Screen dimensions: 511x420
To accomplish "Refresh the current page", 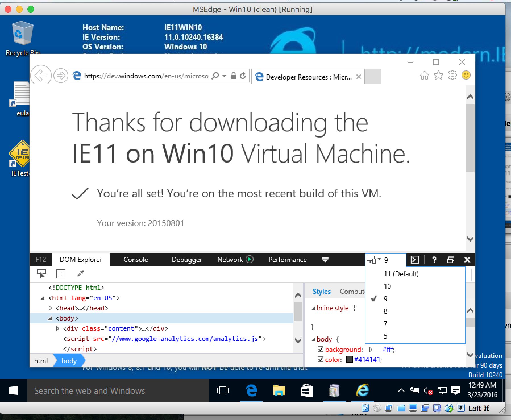I will 242,76.
